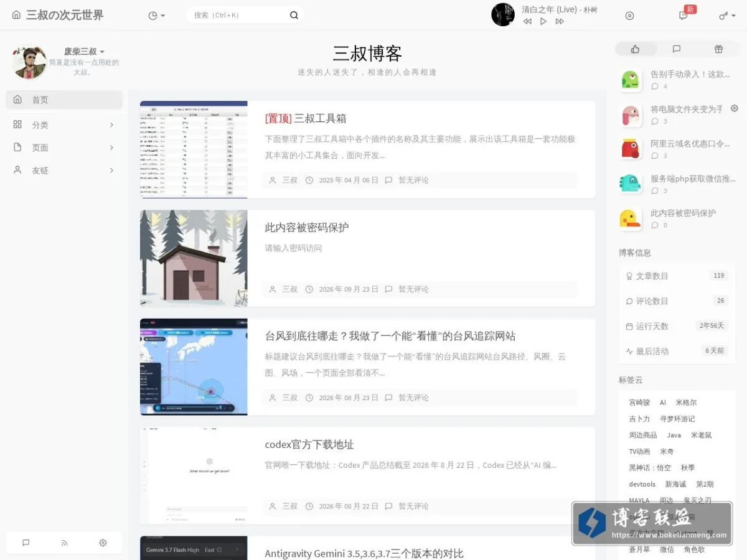Open sidebar item 此内容被密码保护 with duck avatar
This screenshot has height=560, width=747.
pos(683,213)
